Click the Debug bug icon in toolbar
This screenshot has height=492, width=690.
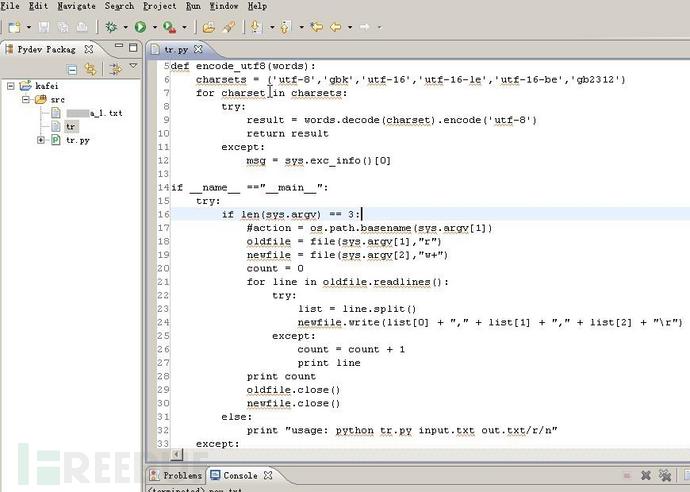click(110, 27)
